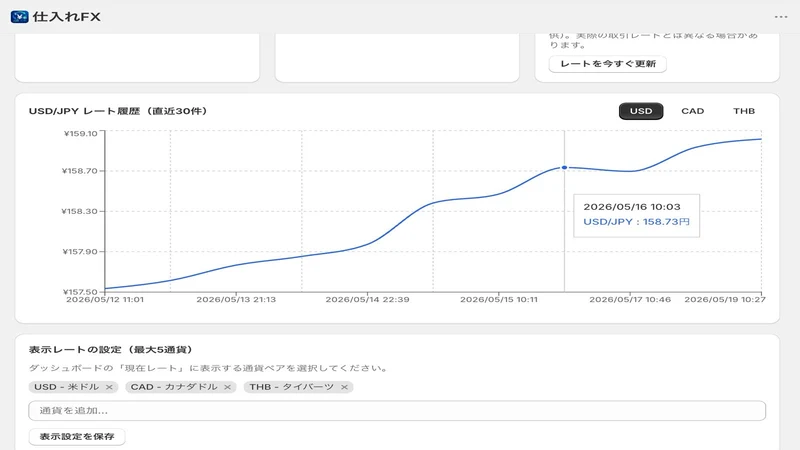Switch chart to THB tab
The image size is (800, 450).
click(744, 111)
